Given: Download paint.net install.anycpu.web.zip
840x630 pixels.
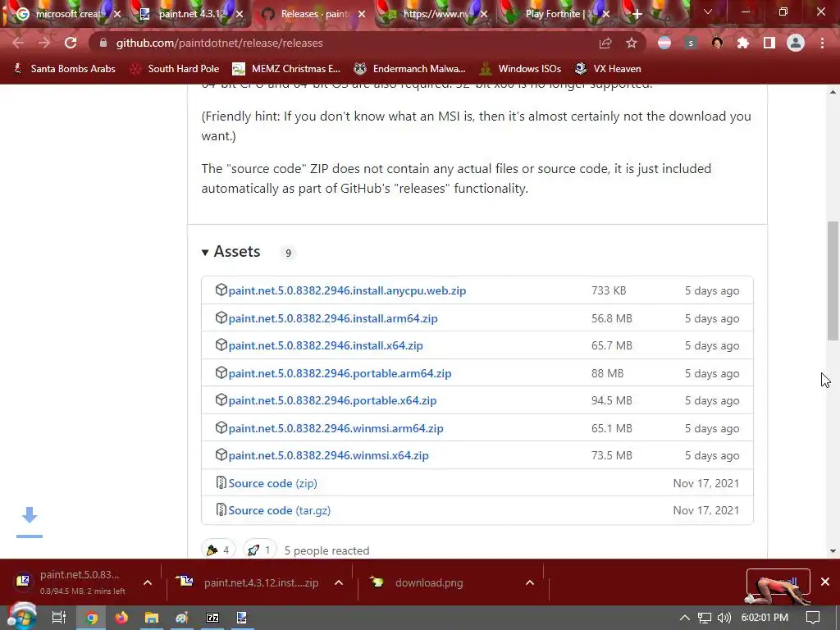Looking at the screenshot, I should point(347,290).
